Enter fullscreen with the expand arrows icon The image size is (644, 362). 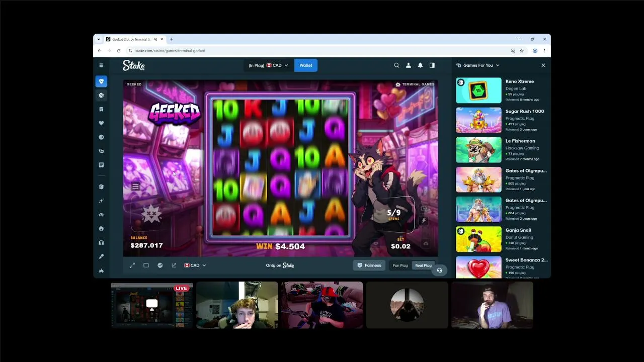132,265
